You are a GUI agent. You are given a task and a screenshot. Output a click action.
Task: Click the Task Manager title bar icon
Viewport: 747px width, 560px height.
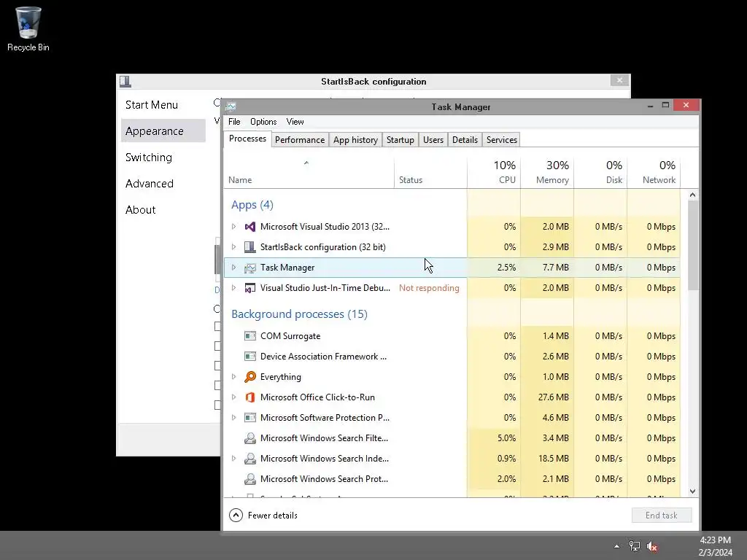pyautogui.click(x=231, y=106)
